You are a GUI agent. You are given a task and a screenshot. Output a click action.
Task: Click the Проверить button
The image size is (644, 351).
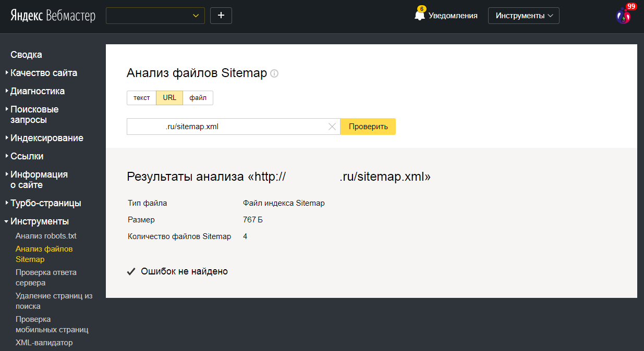[368, 127]
